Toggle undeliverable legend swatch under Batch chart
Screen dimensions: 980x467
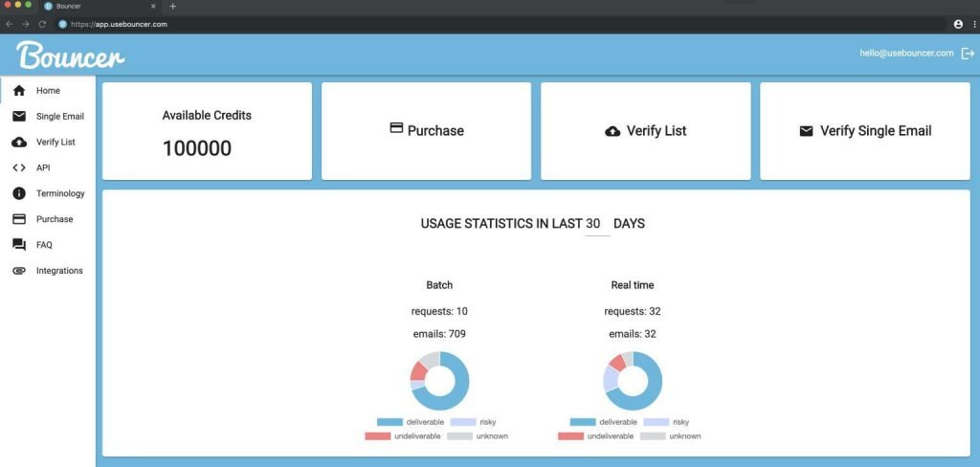377,436
